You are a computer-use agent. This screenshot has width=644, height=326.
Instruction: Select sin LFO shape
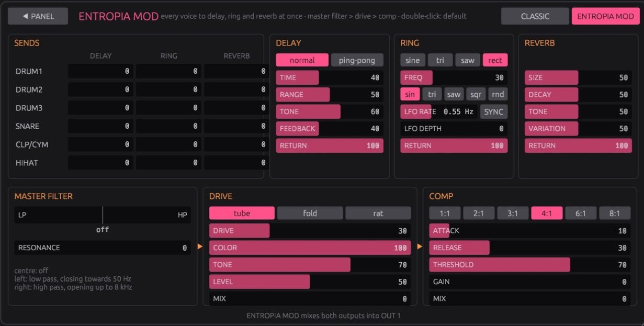pos(410,94)
